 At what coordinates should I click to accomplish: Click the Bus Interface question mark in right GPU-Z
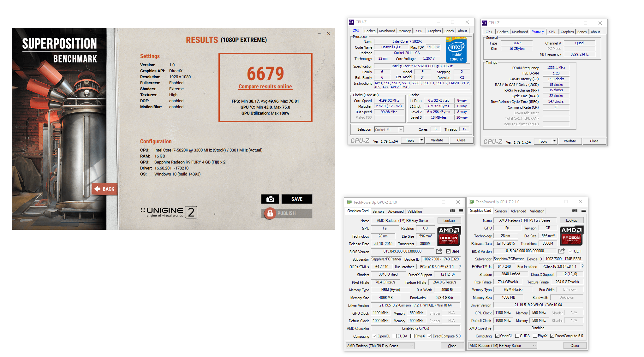[582, 266]
